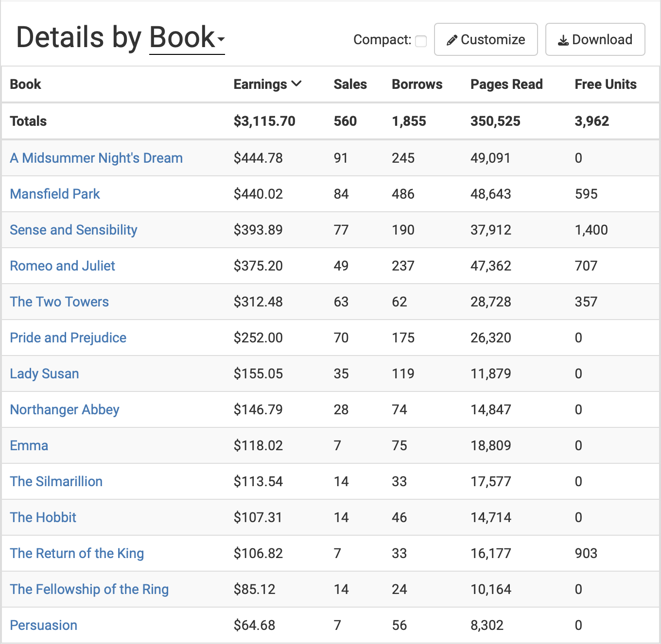Sort by the Sales column header
The width and height of the screenshot is (661, 644).
pyautogui.click(x=350, y=84)
